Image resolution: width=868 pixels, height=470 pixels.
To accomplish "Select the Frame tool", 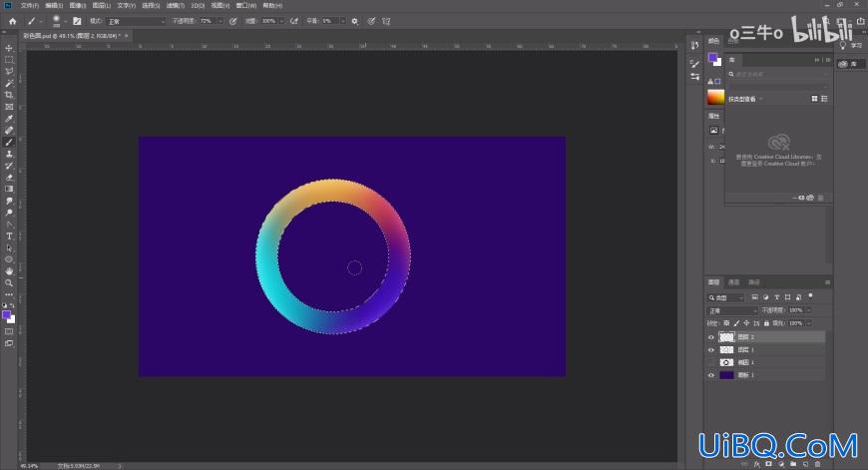I will click(x=9, y=107).
